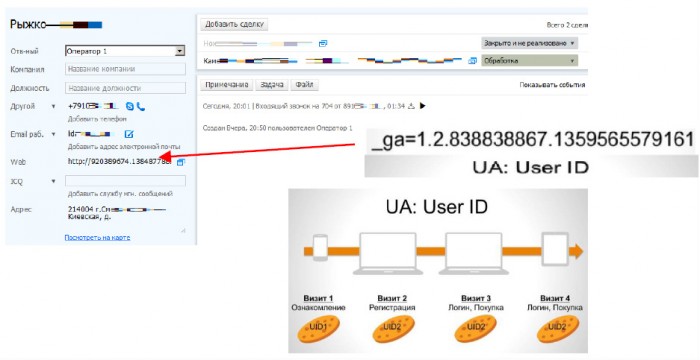Click the Название компании field
The width and height of the screenshot is (700, 360).
coord(125,69)
